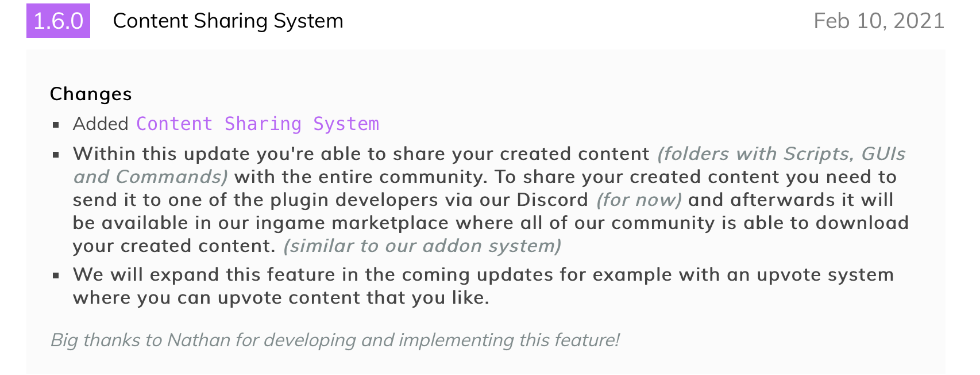The image size is (980, 375).
Task: Click the Changes section heading
Action: click(x=91, y=94)
